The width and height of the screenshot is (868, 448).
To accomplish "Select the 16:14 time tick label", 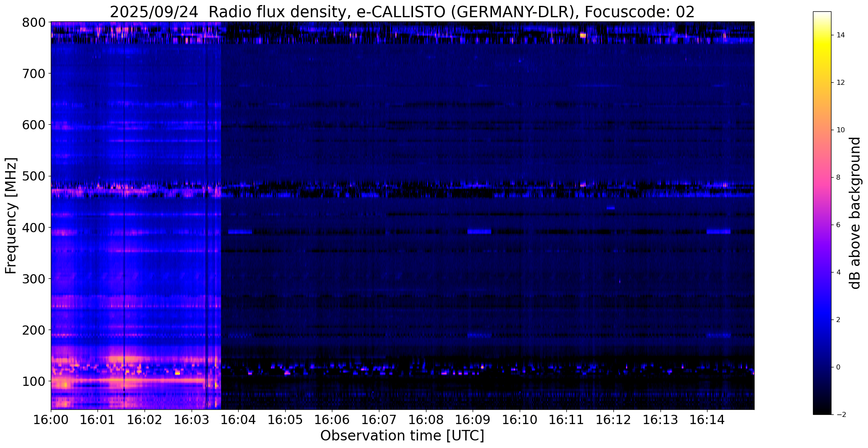I will point(707,420).
